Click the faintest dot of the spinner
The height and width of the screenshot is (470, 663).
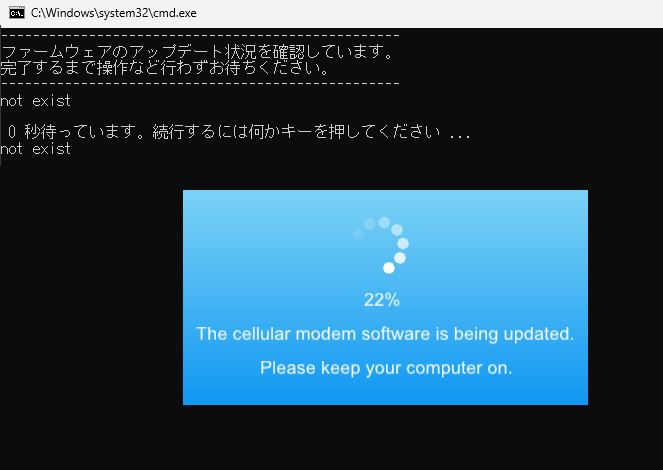(x=358, y=234)
